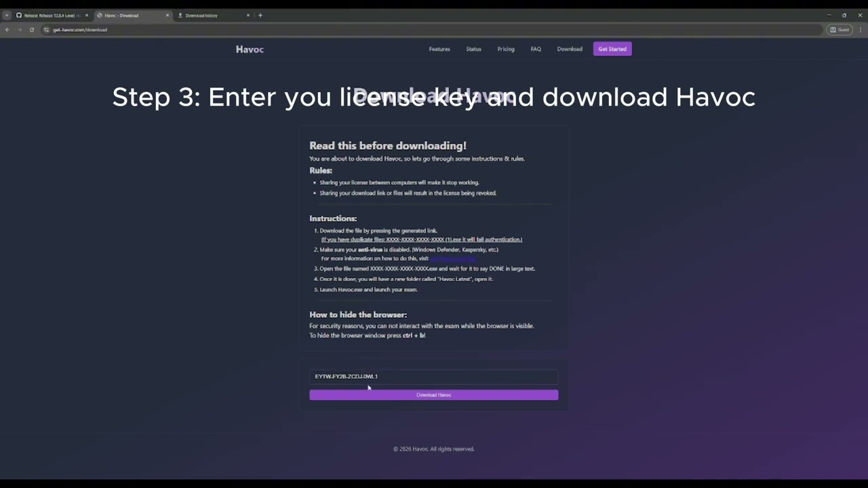The width and height of the screenshot is (868, 488).
Task: Restore down the browser window
Action: click(844, 15)
